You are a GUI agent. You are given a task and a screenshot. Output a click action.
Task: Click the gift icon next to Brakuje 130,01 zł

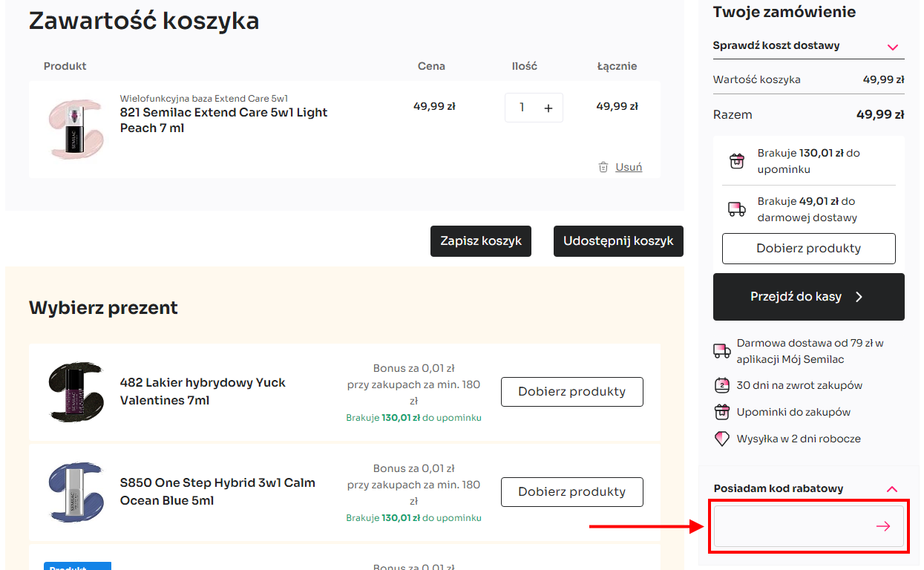(x=737, y=161)
